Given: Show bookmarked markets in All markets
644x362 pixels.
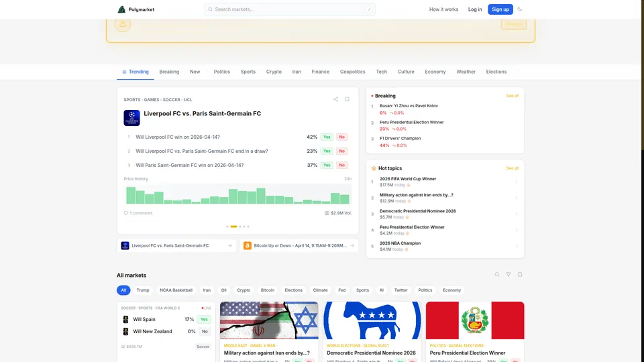Looking at the screenshot, I should [x=520, y=275].
